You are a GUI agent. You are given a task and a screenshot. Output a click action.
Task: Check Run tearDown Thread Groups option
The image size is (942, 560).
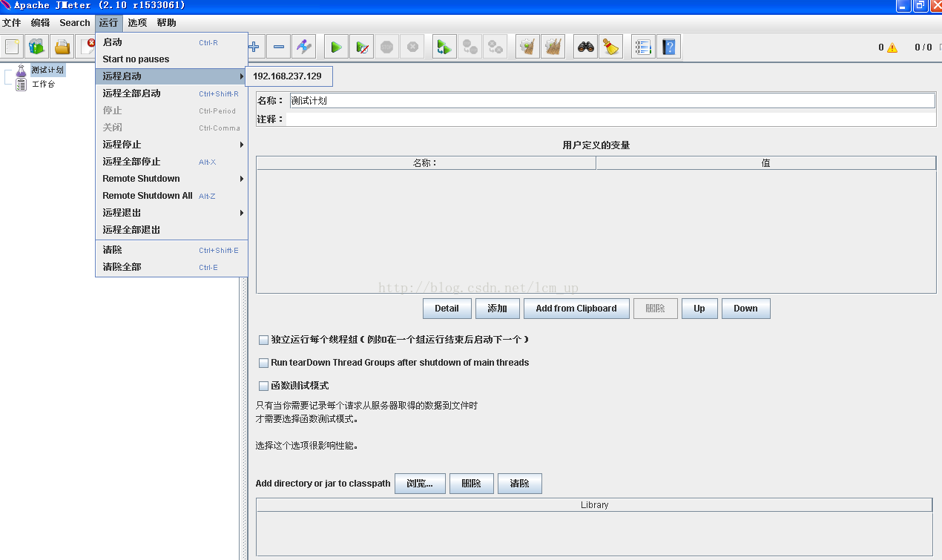pos(263,363)
